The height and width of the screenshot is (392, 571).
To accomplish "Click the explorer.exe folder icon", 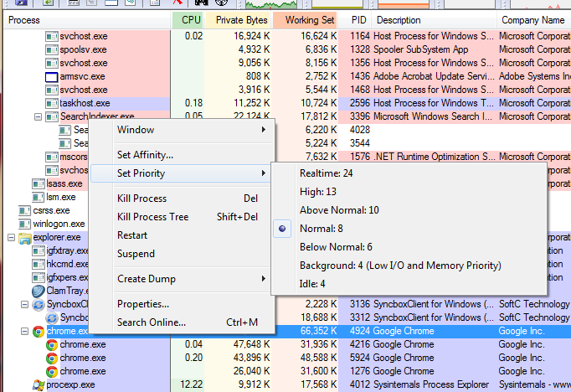I will (25, 238).
